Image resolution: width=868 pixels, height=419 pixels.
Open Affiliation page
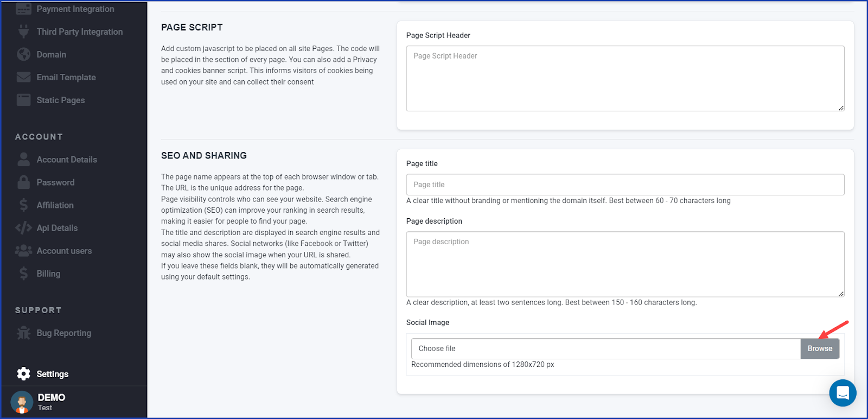click(x=55, y=205)
